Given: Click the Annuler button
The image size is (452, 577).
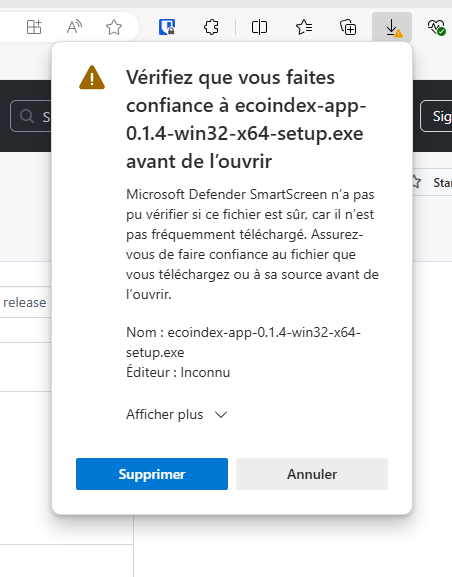Looking at the screenshot, I should tap(312, 474).
